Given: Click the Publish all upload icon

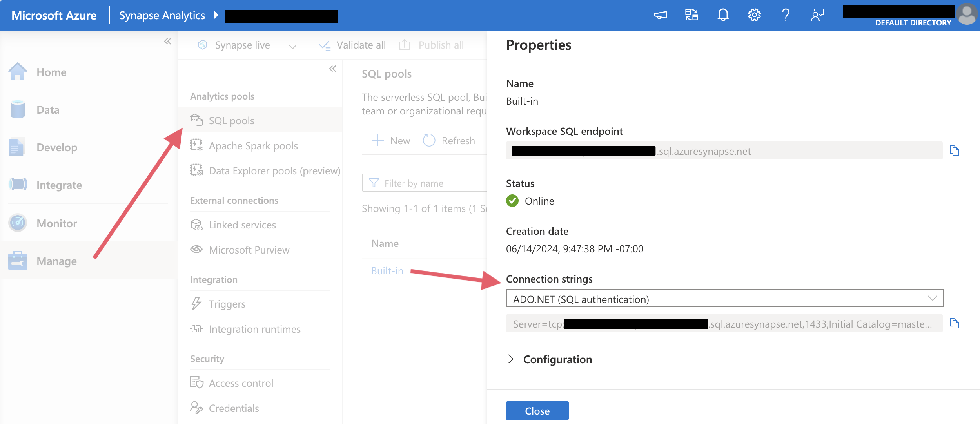Looking at the screenshot, I should point(405,45).
